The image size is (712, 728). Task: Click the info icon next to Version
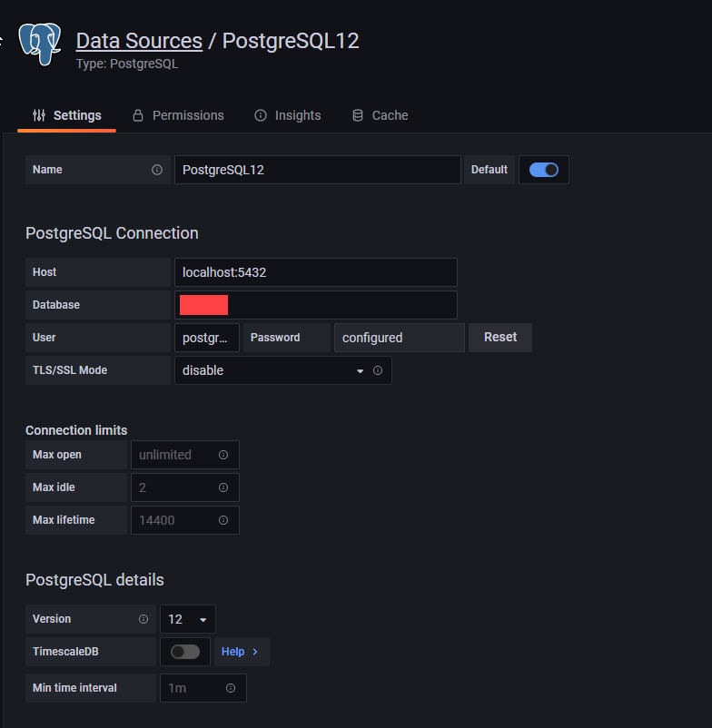pyautogui.click(x=144, y=619)
